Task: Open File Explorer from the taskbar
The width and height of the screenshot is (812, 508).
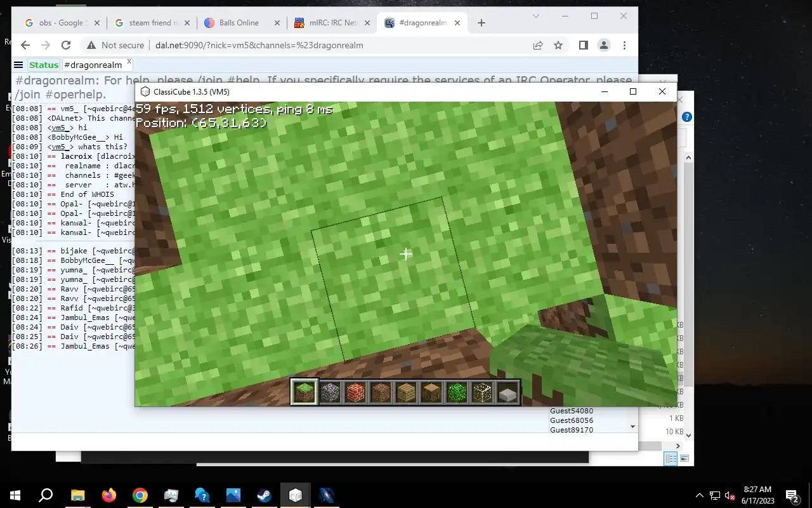Action: [77, 495]
